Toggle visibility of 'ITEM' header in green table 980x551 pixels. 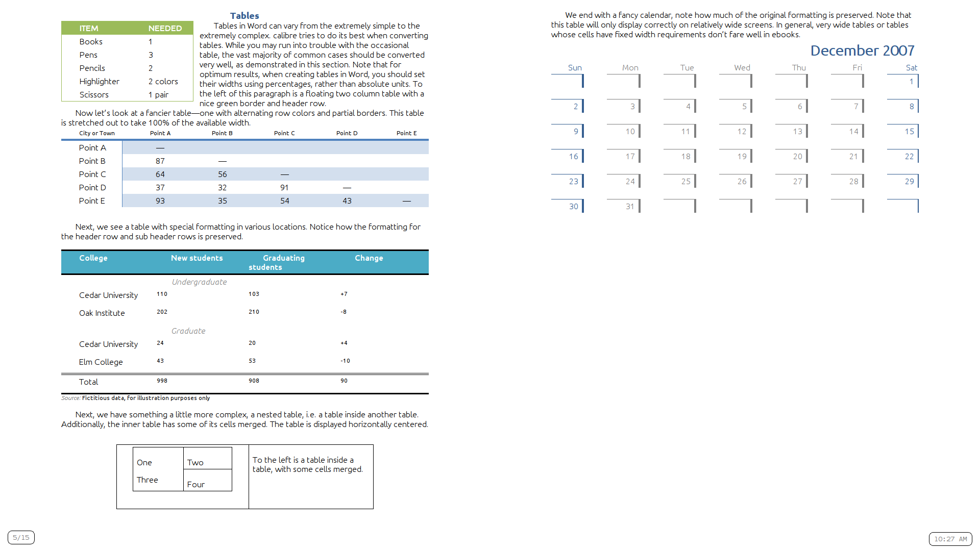(89, 27)
